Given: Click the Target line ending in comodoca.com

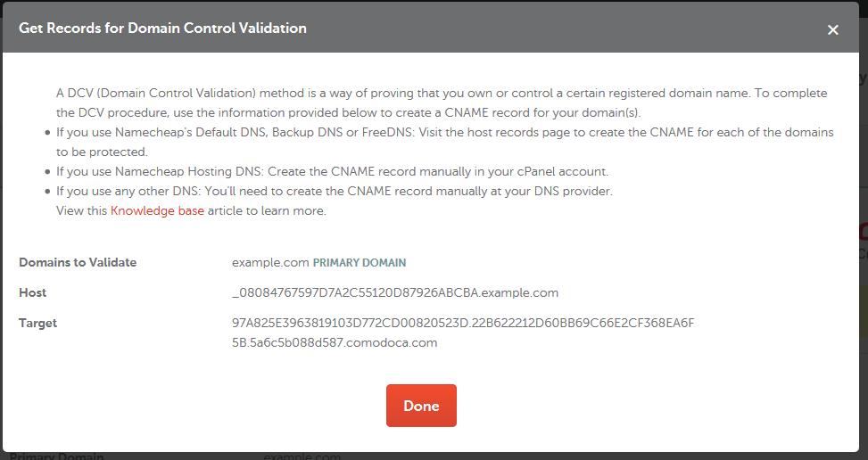Looking at the screenshot, I should [x=335, y=342].
